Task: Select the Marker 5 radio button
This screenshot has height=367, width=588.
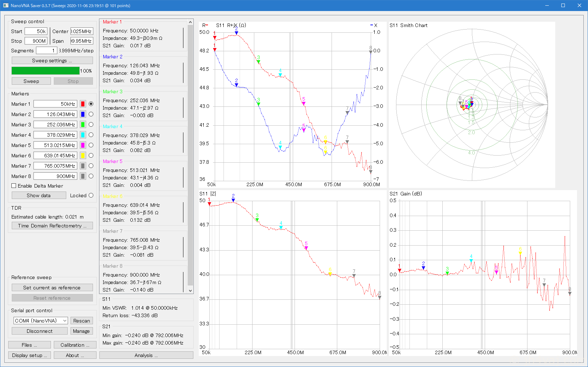Action: point(91,145)
